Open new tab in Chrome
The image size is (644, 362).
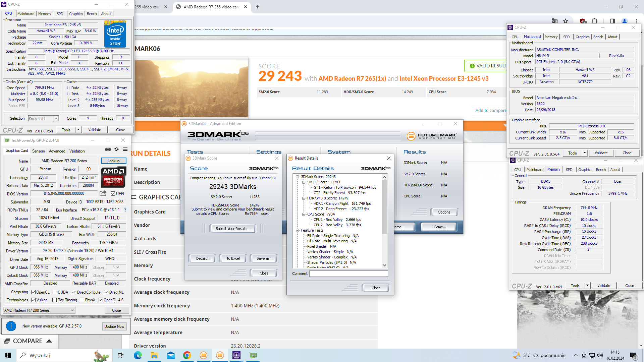point(258,7)
